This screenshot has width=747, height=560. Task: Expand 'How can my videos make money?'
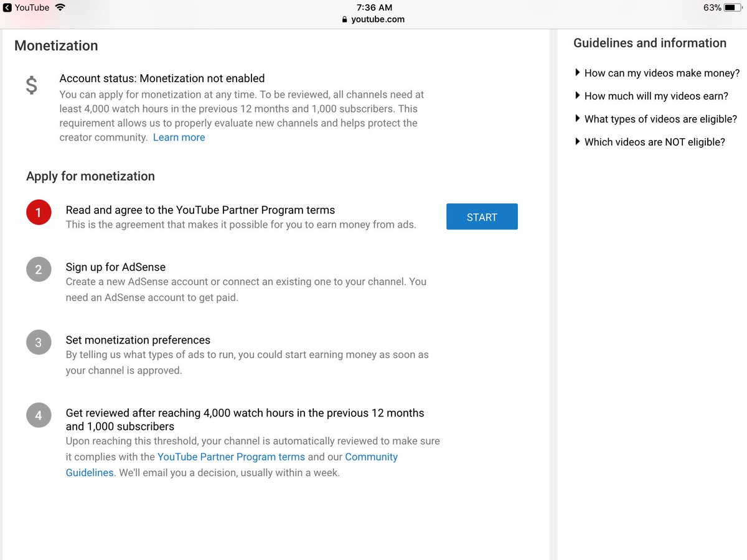(x=657, y=73)
